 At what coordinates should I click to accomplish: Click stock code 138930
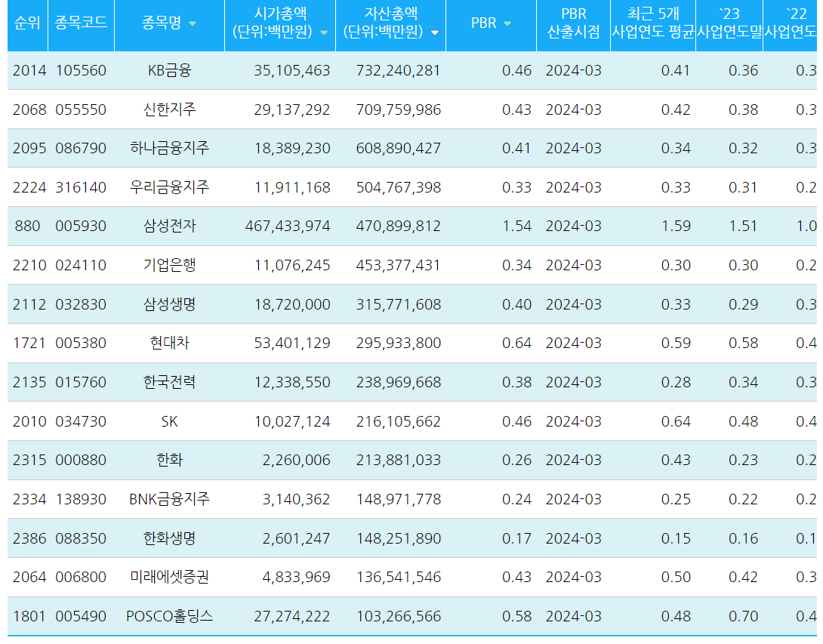(81, 500)
